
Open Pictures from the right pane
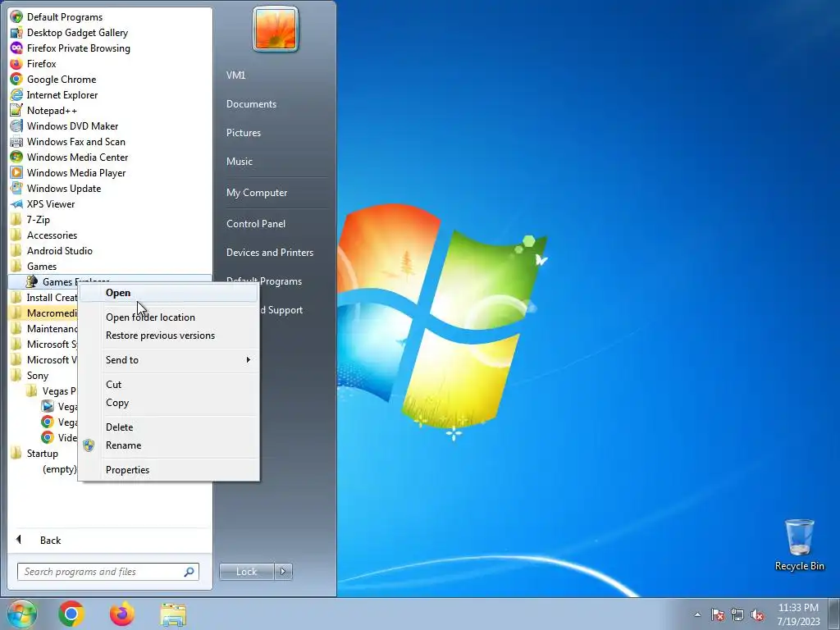tap(243, 133)
